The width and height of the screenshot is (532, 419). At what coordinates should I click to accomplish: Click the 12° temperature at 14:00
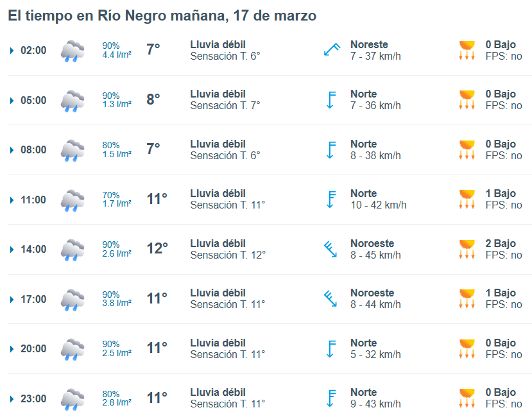157,249
